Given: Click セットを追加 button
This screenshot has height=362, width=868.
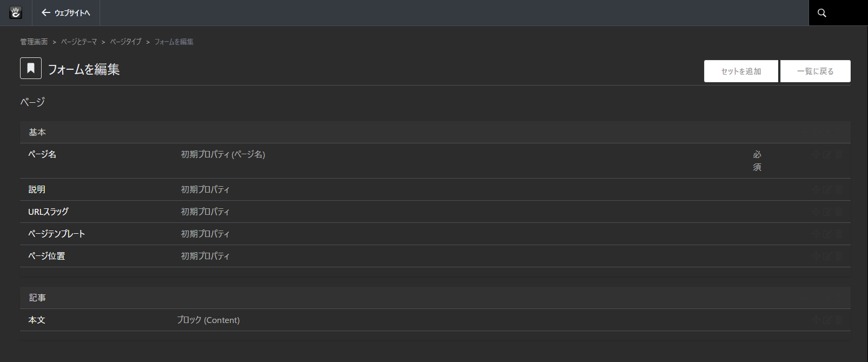Looking at the screenshot, I should 741,71.
